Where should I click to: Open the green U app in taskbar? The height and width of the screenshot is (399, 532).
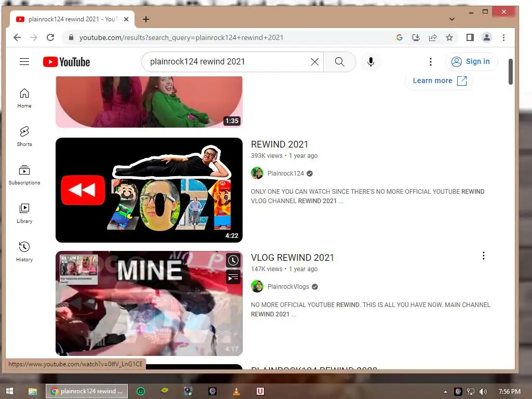[141, 392]
